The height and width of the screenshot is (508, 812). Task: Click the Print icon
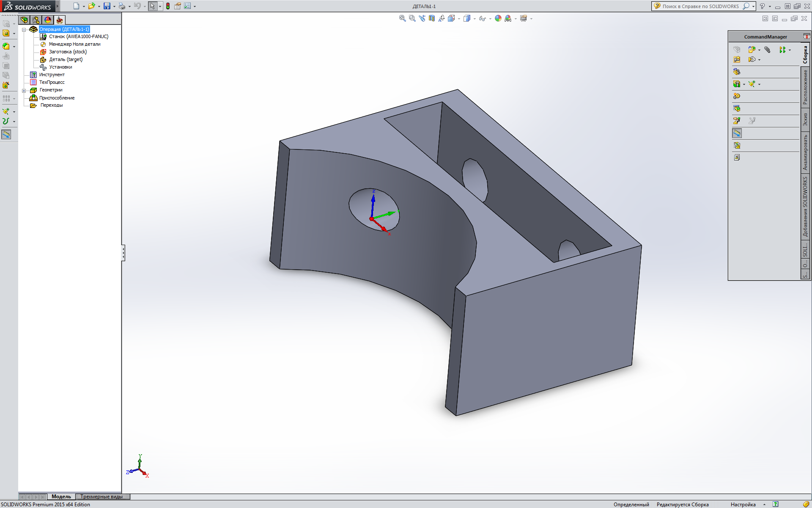(x=122, y=6)
